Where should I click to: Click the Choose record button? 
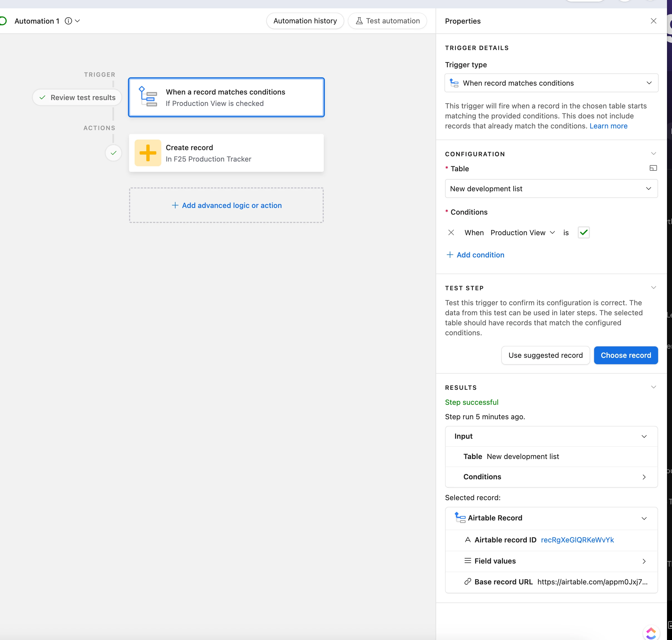coord(625,356)
